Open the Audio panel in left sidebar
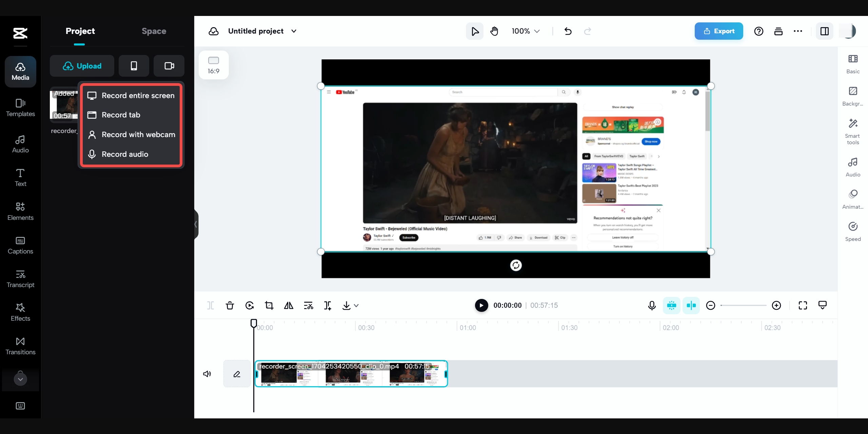The image size is (868, 434). tap(20, 144)
